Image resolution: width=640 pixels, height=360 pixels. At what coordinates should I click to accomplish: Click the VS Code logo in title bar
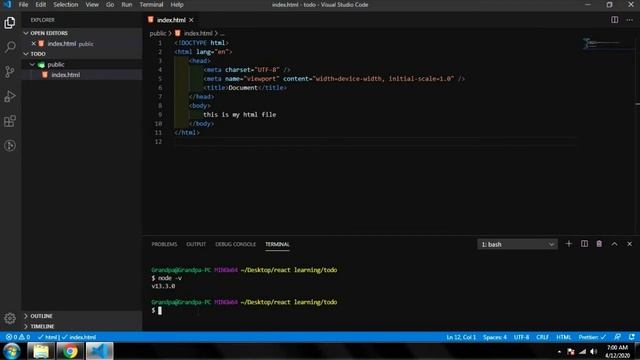click(7, 4)
